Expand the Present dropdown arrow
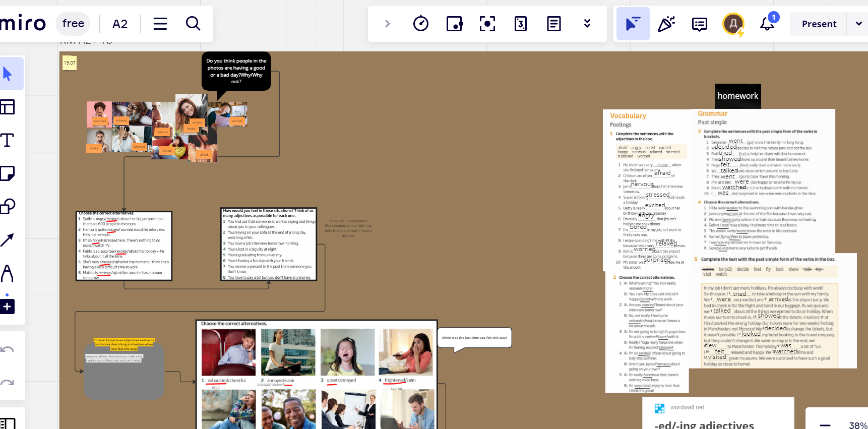The image size is (868, 429). pos(858,24)
